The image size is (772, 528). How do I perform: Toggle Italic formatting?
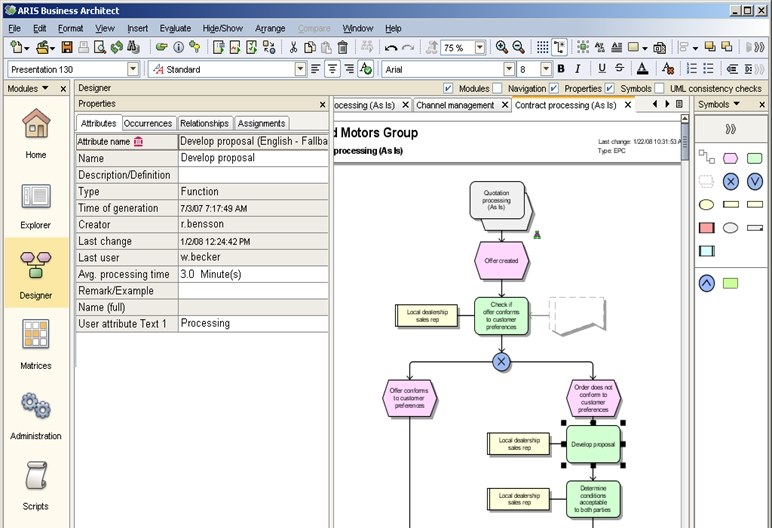click(578, 69)
